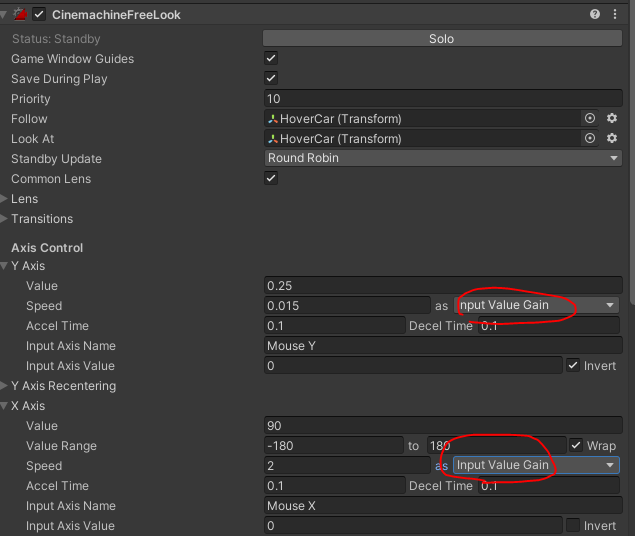Click the Look At HoverCar transform field
Viewport: 635px width, 536px height.
[x=421, y=138]
